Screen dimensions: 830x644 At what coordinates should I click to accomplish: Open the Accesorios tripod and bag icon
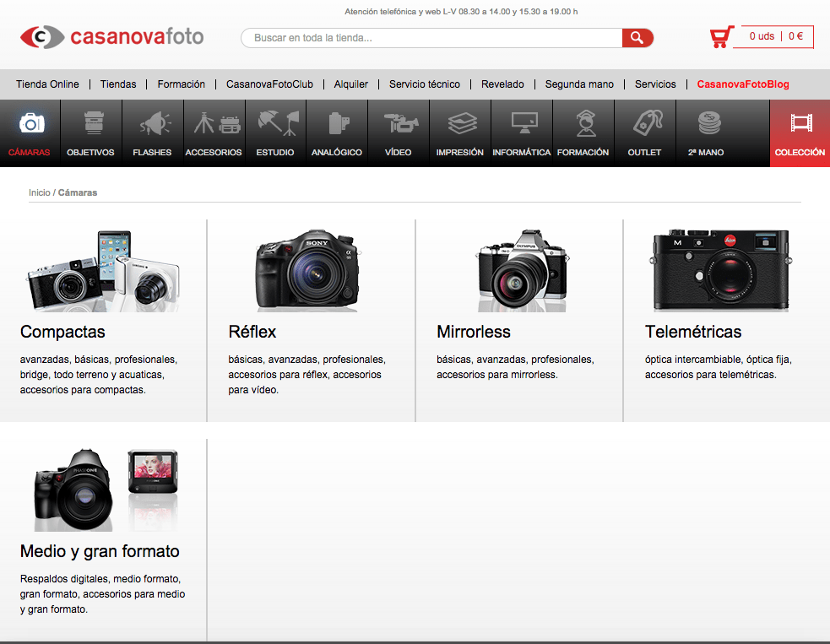pos(216,122)
